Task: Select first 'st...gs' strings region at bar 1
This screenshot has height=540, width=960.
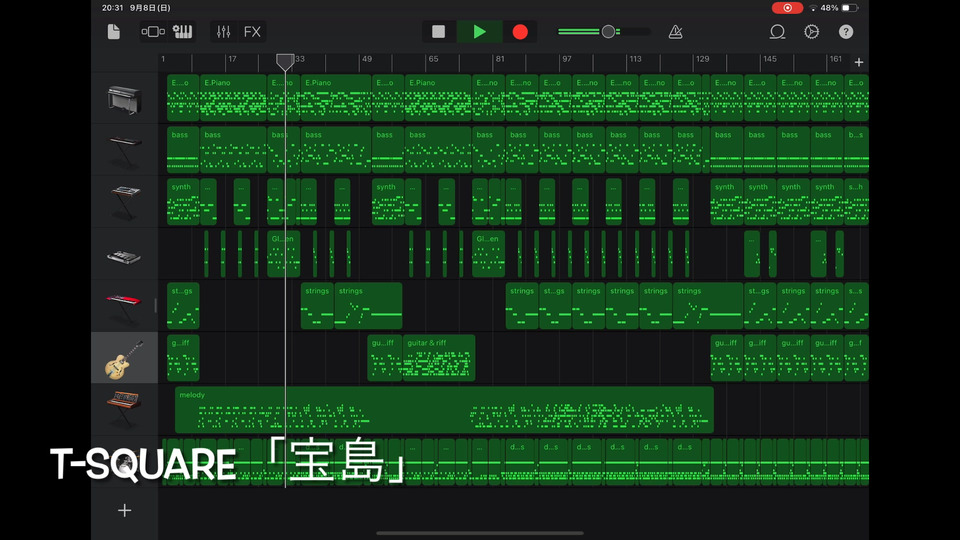Action: tap(182, 306)
